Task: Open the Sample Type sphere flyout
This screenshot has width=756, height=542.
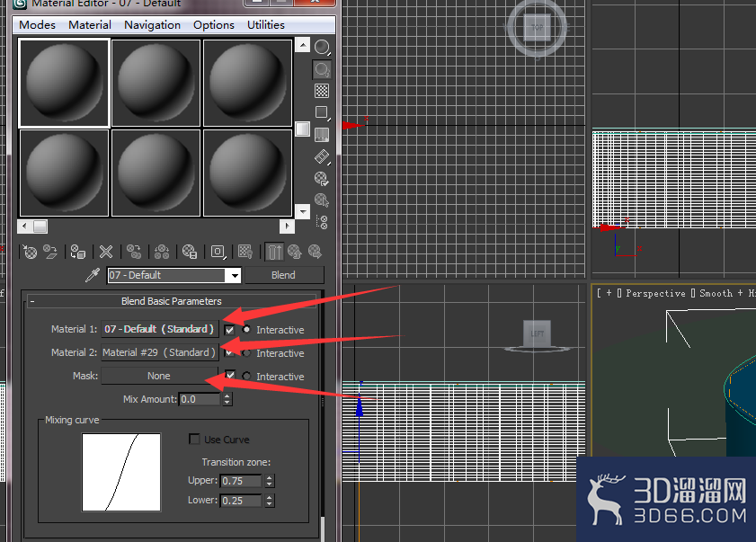Action: click(322, 48)
